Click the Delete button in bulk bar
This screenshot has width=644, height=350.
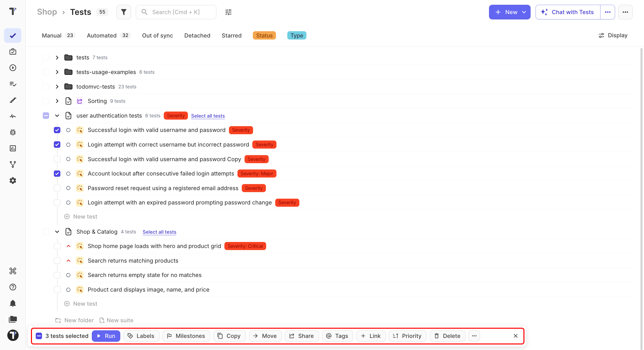pos(448,336)
